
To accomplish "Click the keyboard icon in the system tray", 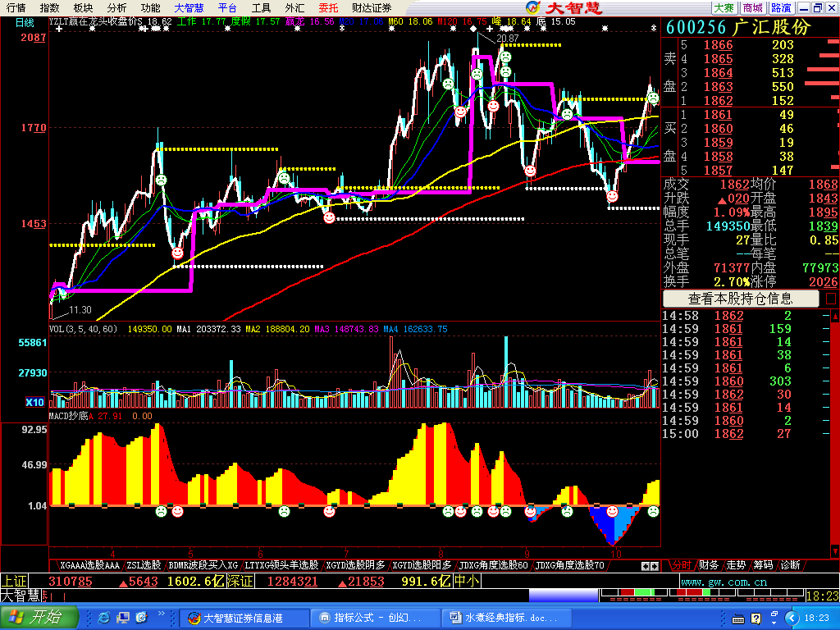I will pos(737,619).
